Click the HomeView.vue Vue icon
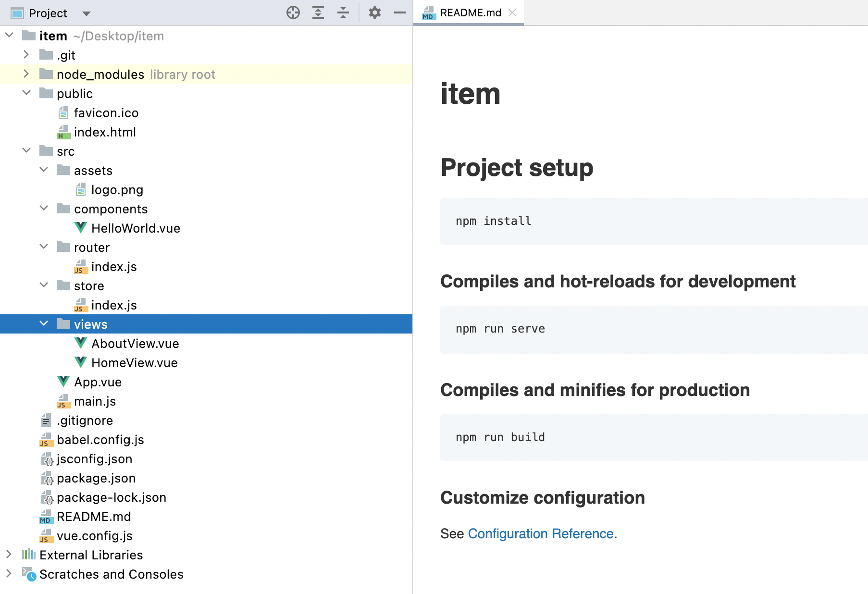 click(x=81, y=362)
